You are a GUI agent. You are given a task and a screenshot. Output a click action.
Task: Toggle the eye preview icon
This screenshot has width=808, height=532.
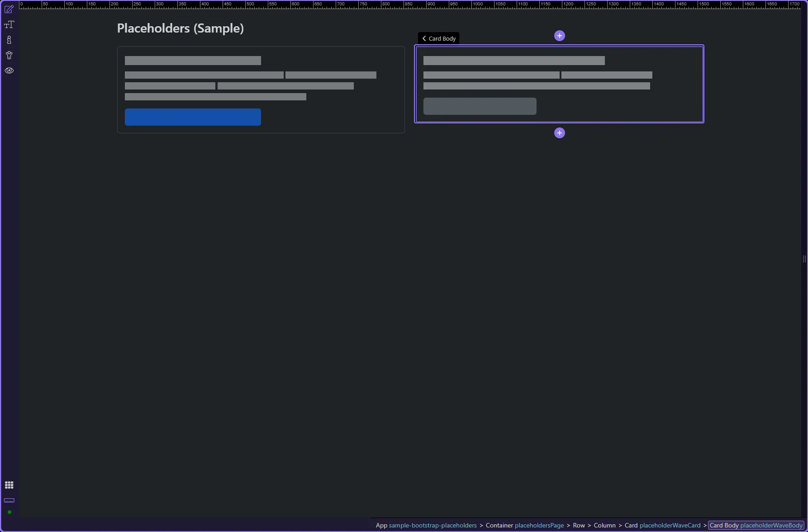(x=9, y=71)
